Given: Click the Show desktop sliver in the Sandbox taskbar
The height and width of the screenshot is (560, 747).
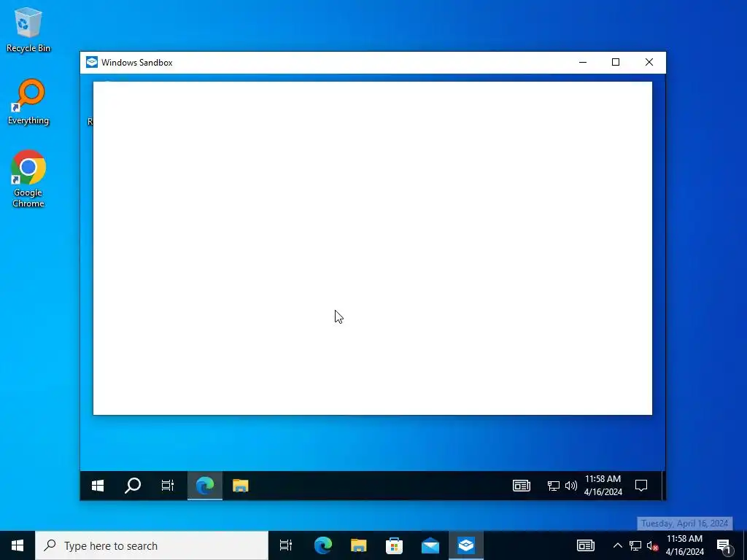Looking at the screenshot, I should (x=662, y=486).
